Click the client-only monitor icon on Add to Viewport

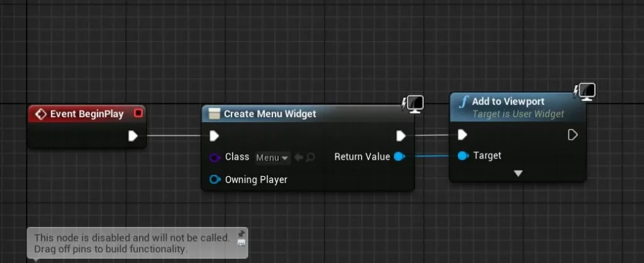(585, 92)
